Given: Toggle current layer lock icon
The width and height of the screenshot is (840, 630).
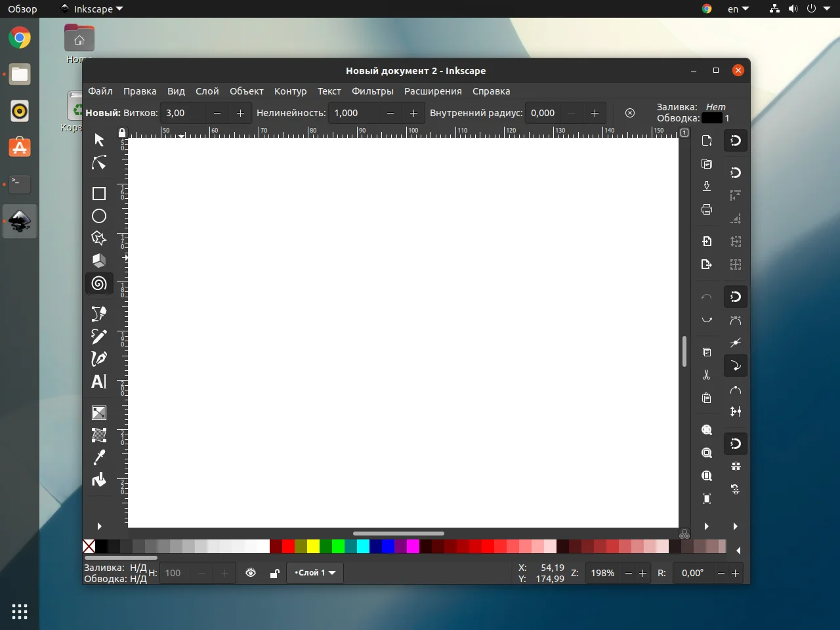Looking at the screenshot, I should (x=274, y=573).
